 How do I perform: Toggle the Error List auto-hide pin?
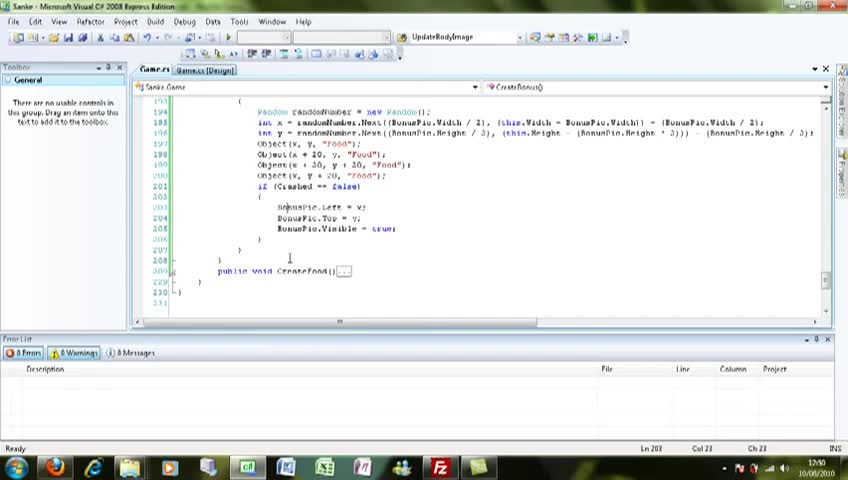point(817,339)
